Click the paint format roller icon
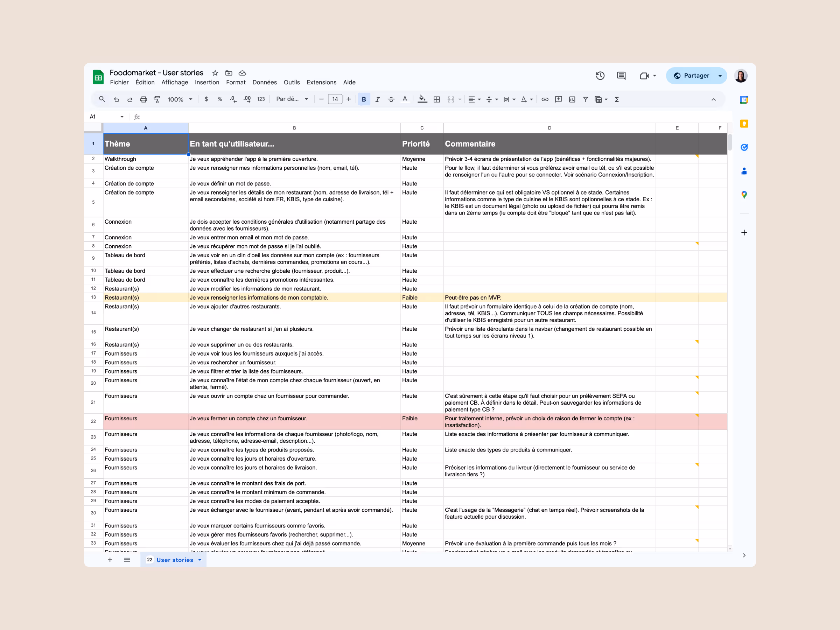The image size is (840, 630). [157, 99]
